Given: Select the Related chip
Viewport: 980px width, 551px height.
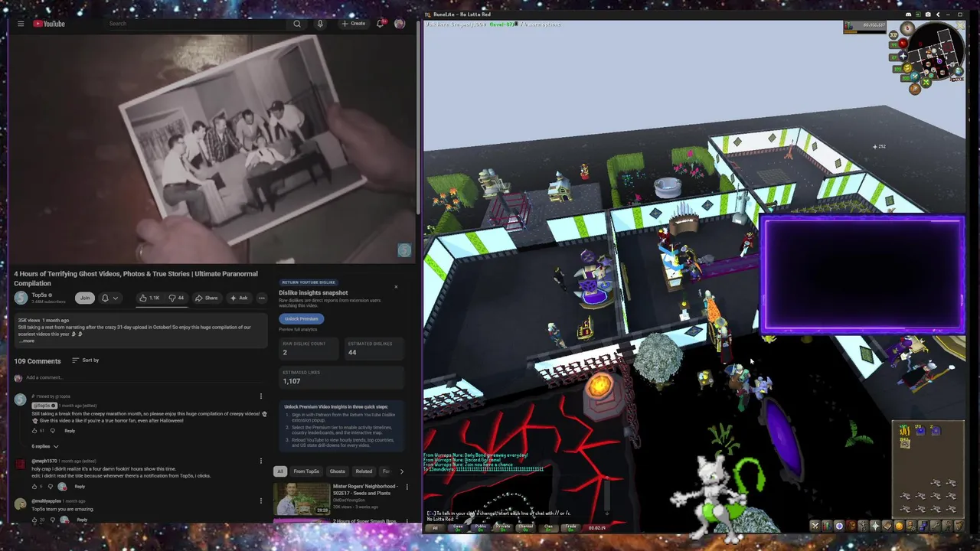Looking at the screenshot, I should 364,471.
